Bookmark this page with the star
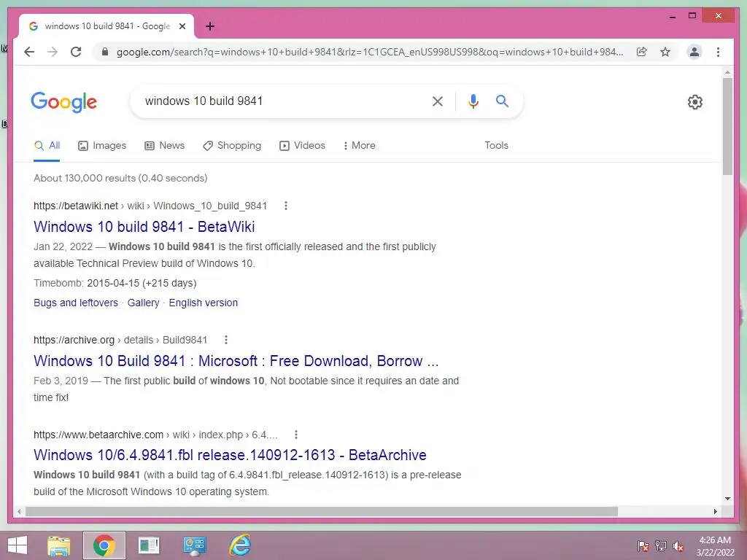 point(665,52)
